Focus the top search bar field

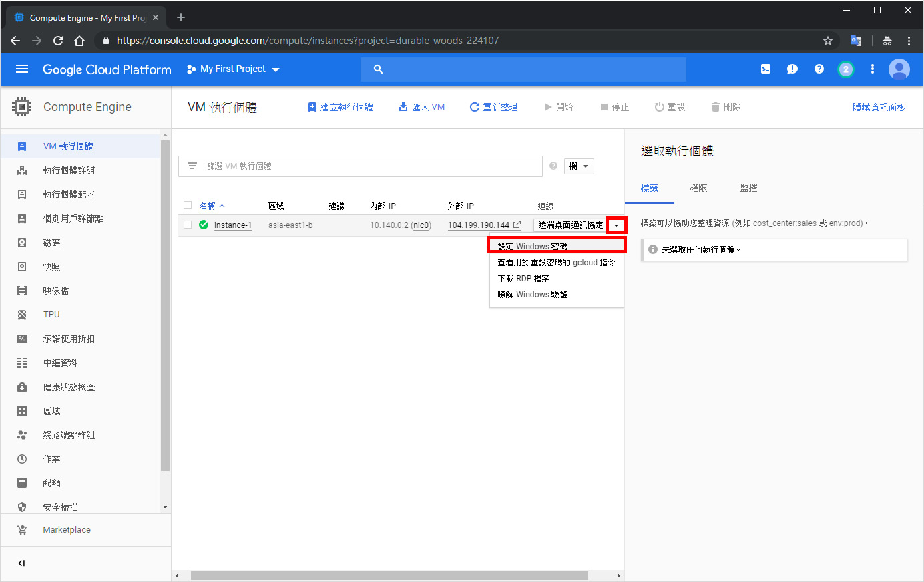click(523, 69)
